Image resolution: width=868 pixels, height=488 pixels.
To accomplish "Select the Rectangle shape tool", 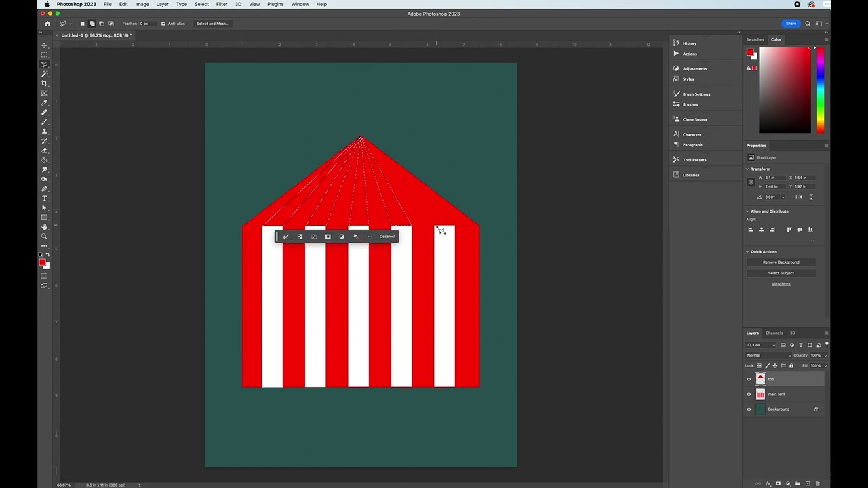I will [45, 217].
